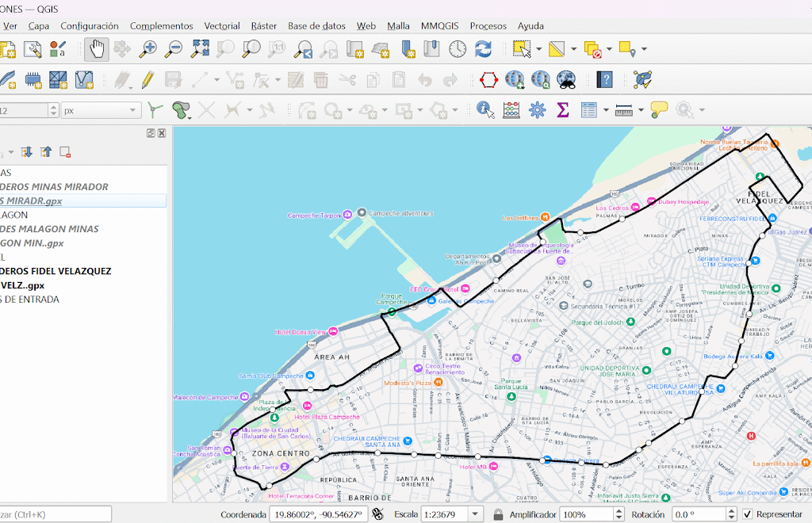Click the Zoom In magnifier tool
Screen dimensions: 812x523
148,49
